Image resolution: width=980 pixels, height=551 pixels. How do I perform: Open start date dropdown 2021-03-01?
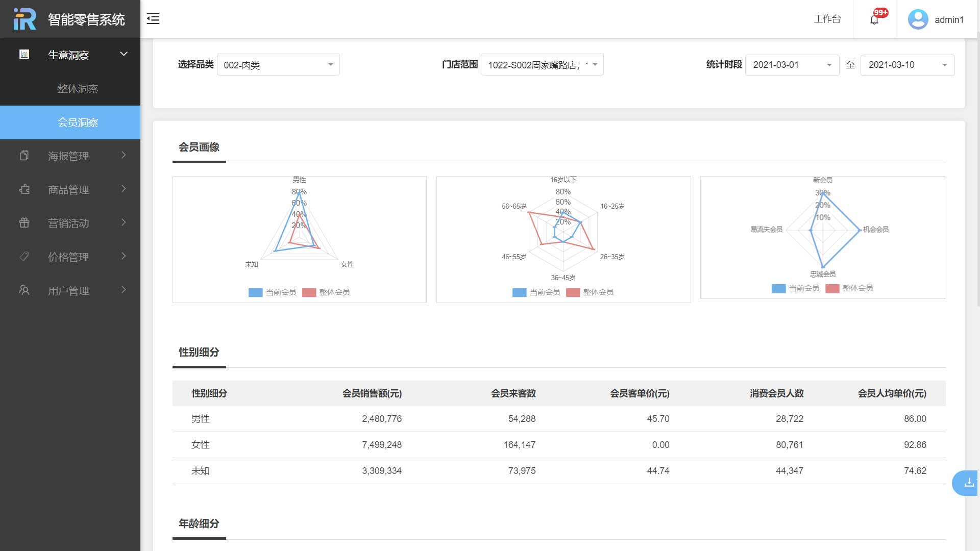coord(792,65)
